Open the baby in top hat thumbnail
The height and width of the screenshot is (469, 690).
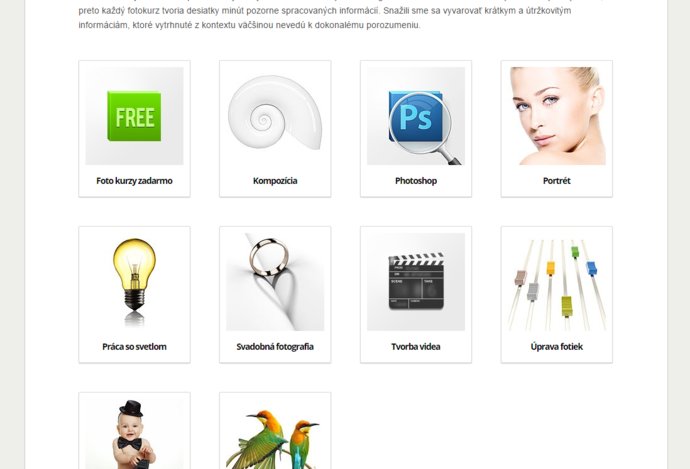pos(134,434)
